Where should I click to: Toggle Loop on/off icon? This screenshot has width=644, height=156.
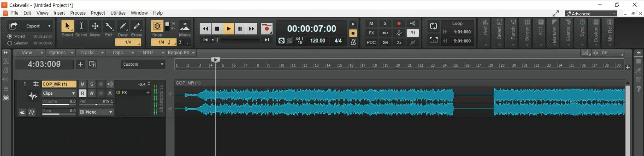433,26
